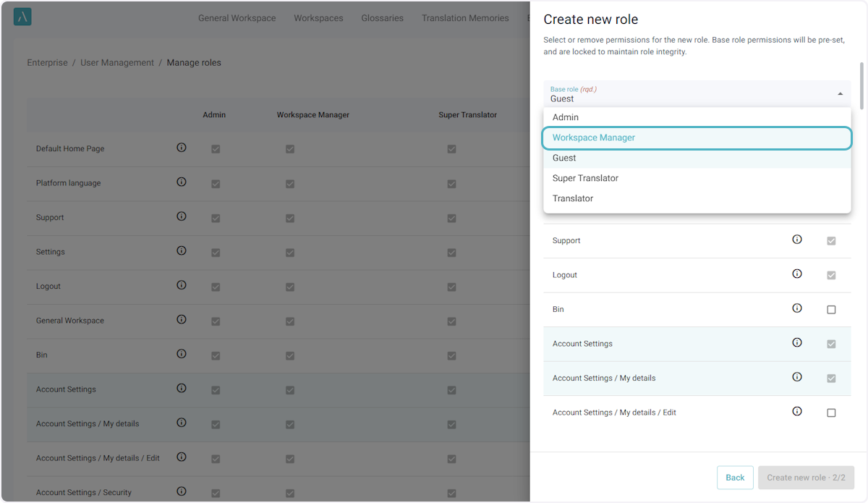
Task: Click info icon for Account Settings / My details / Edit in panel
Action: tap(797, 412)
